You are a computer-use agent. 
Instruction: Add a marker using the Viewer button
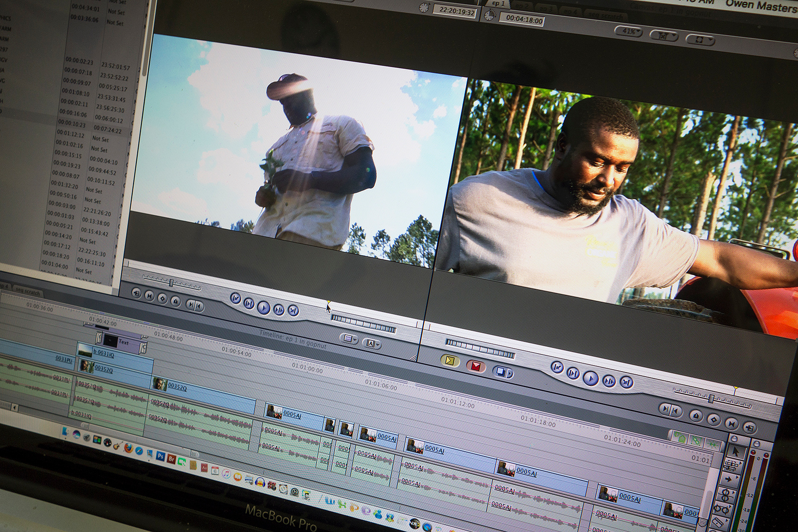(x=176, y=301)
